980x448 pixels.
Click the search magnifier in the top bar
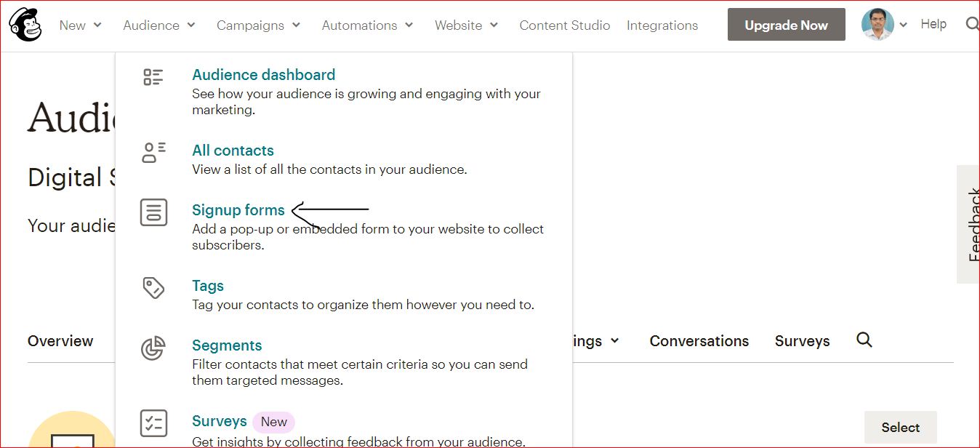(972, 25)
